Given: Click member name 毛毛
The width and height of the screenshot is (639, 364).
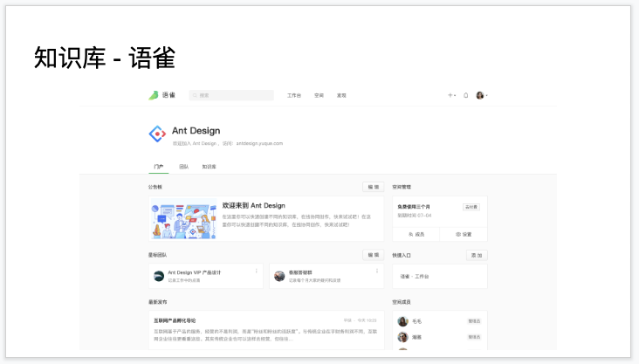Looking at the screenshot, I should [416, 321].
